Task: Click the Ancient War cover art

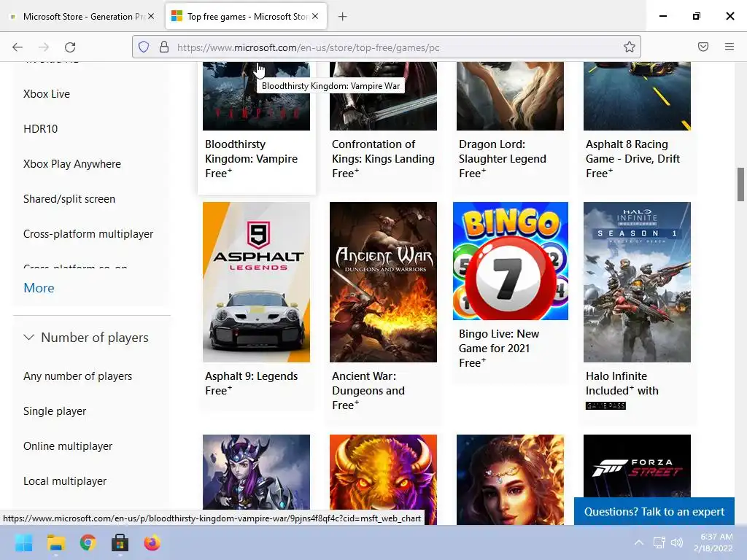Action: point(383,282)
